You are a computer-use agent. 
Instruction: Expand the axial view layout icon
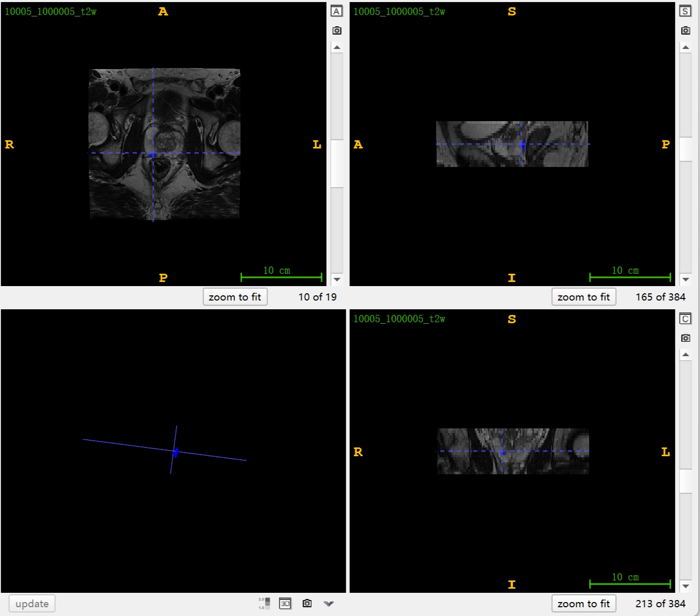pyautogui.click(x=336, y=11)
